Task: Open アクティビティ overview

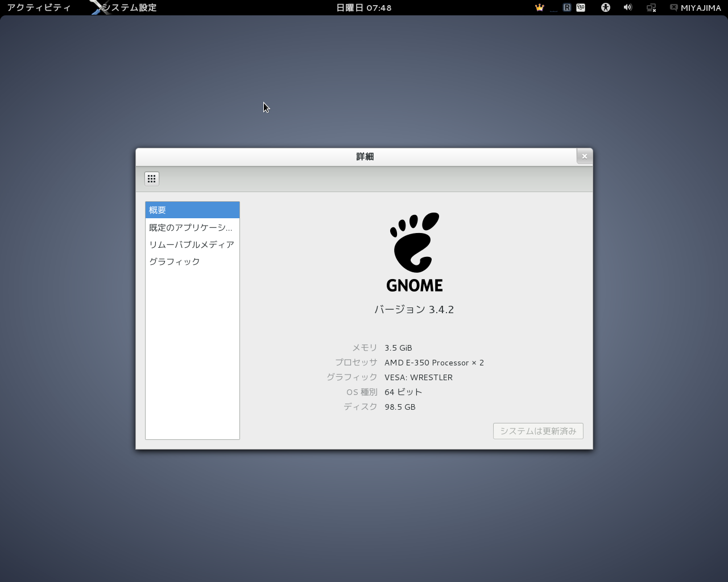Action: (39, 7)
